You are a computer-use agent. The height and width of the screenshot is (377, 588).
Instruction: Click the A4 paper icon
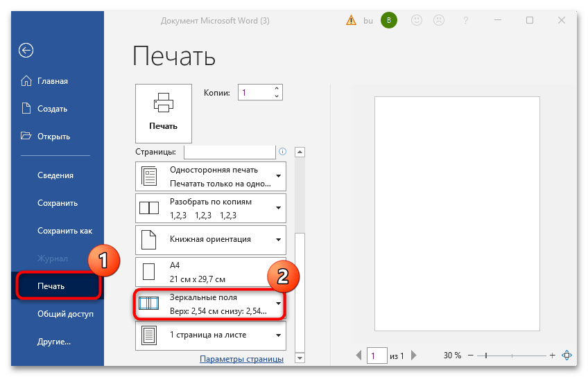click(x=149, y=272)
